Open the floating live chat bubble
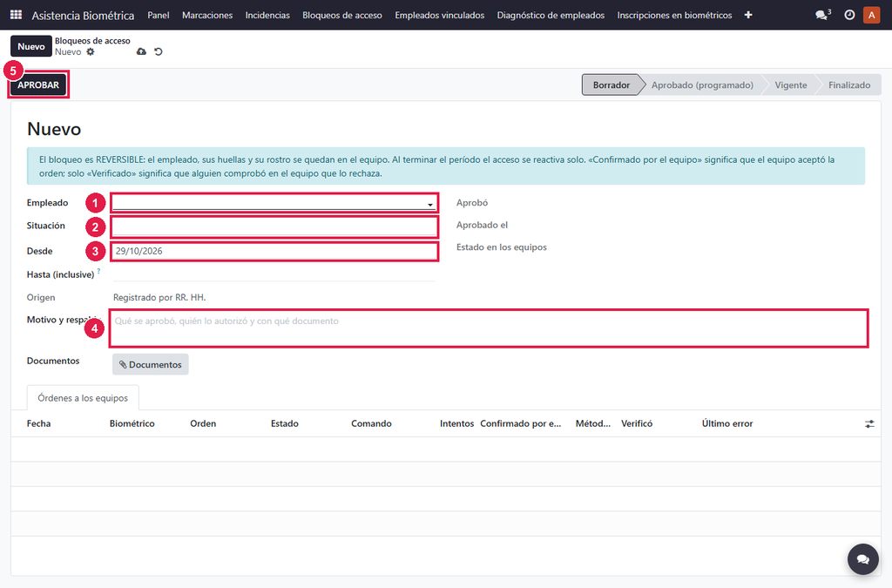This screenshot has height=588, width=892. click(x=862, y=559)
